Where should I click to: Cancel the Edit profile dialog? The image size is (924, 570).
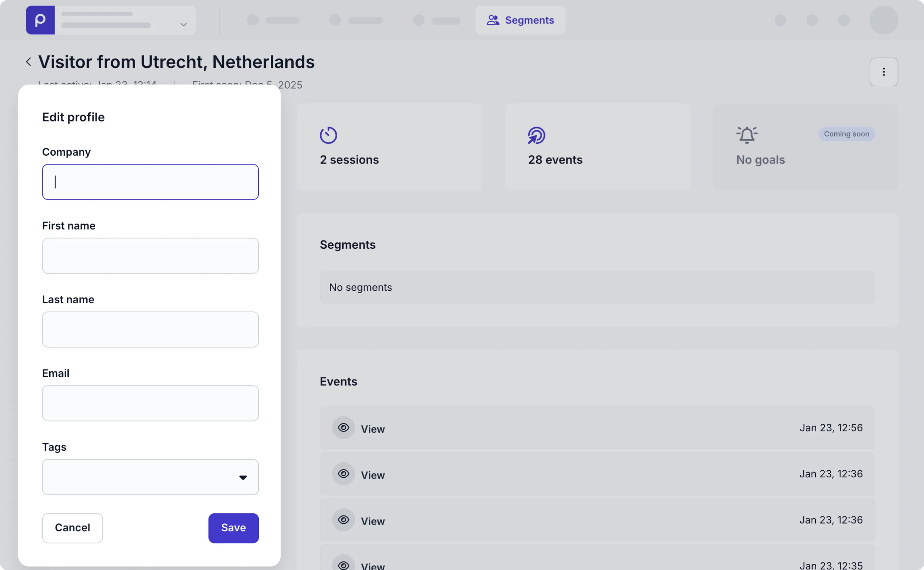tap(72, 527)
